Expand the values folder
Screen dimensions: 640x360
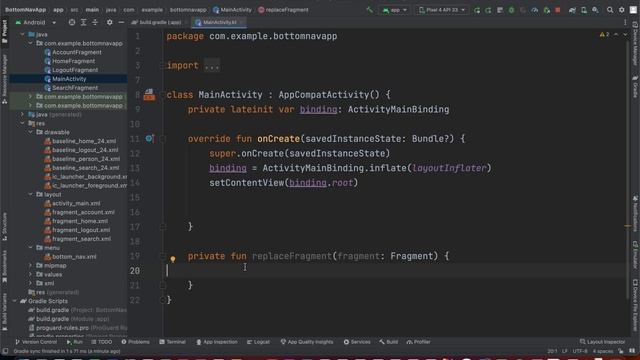[x=31, y=274]
